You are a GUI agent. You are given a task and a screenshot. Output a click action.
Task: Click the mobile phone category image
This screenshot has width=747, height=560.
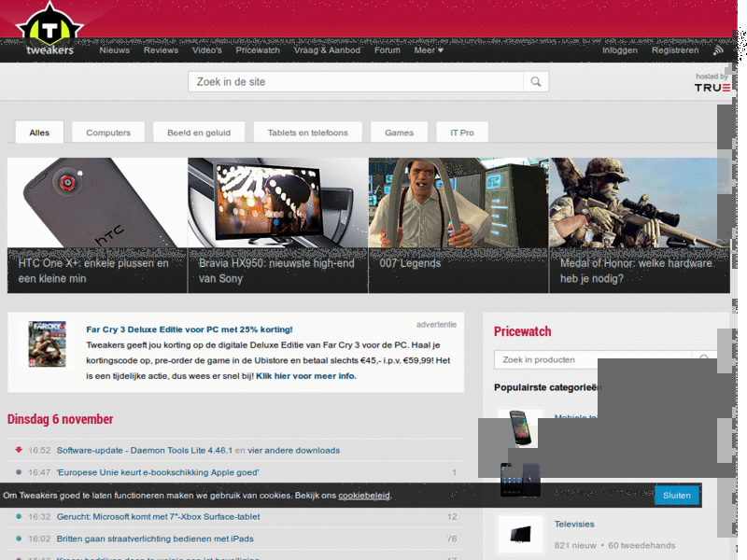(520, 428)
